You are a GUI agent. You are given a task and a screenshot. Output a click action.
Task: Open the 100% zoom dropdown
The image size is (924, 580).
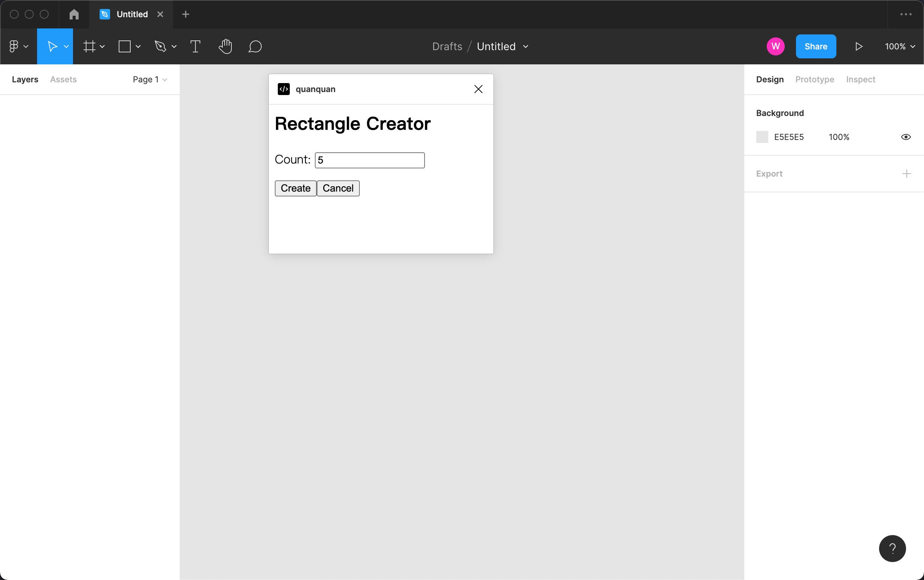[899, 46]
